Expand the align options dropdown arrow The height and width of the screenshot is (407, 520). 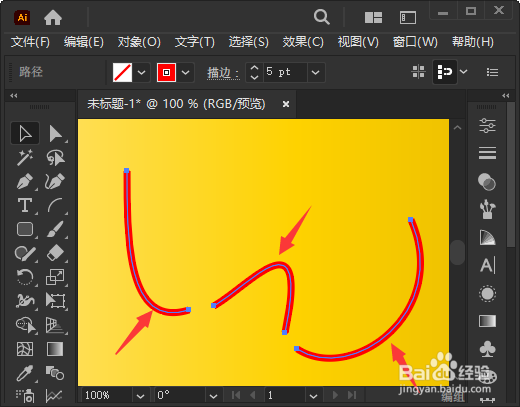pos(464,72)
